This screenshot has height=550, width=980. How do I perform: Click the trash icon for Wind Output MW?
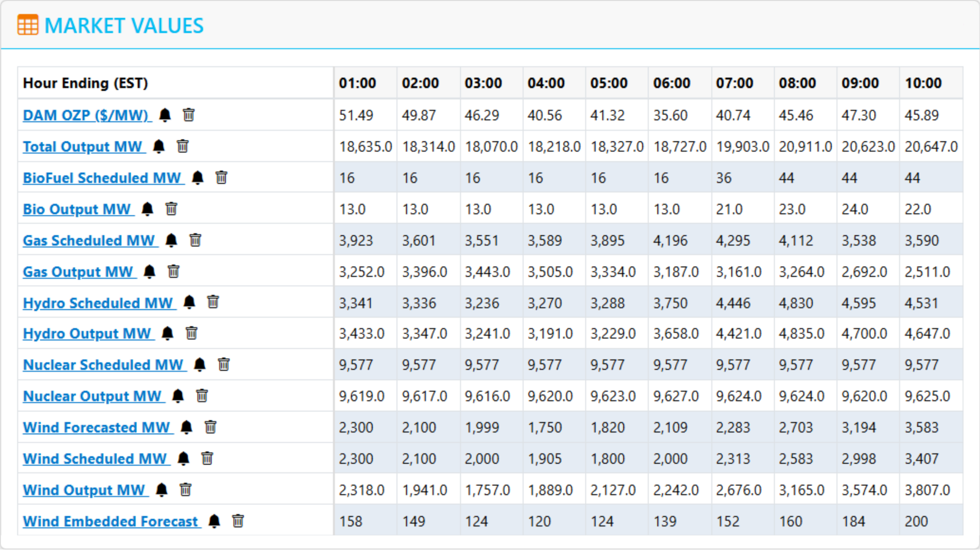(x=185, y=490)
